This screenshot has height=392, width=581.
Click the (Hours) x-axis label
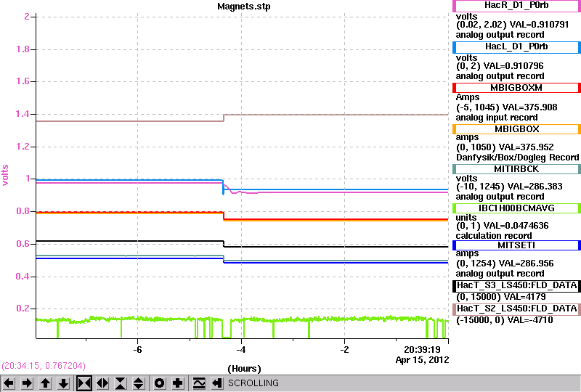coord(244,369)
